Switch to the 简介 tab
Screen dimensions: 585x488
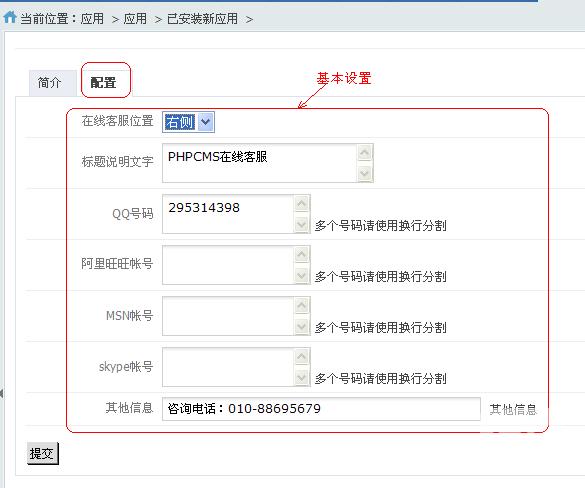click(49, 83)
